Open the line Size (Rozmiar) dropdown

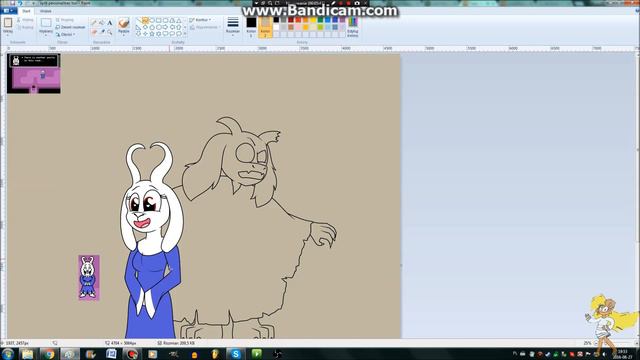(x=233, y=27)
